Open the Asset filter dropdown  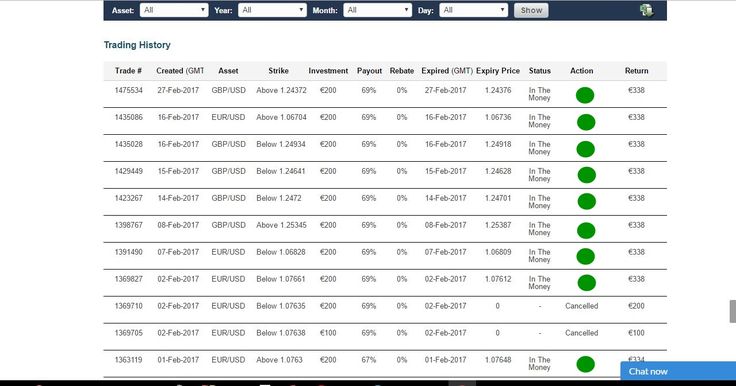pos(174,10)
